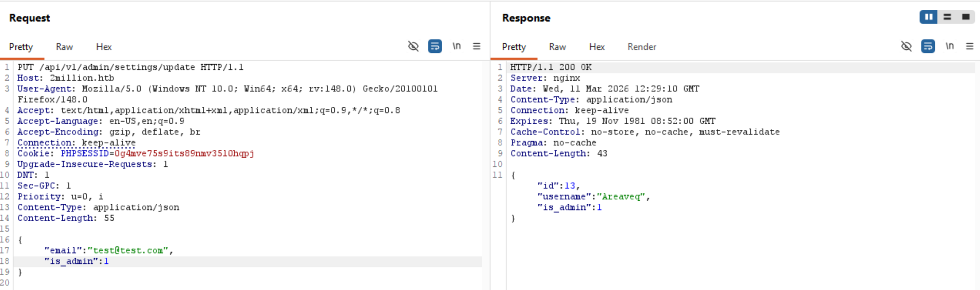
Task: Click the Expires response header
Action: (x=613, y=121)
